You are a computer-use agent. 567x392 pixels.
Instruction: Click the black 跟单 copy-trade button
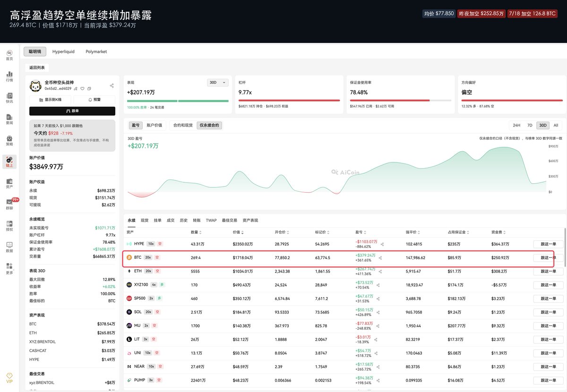(72, 111)
